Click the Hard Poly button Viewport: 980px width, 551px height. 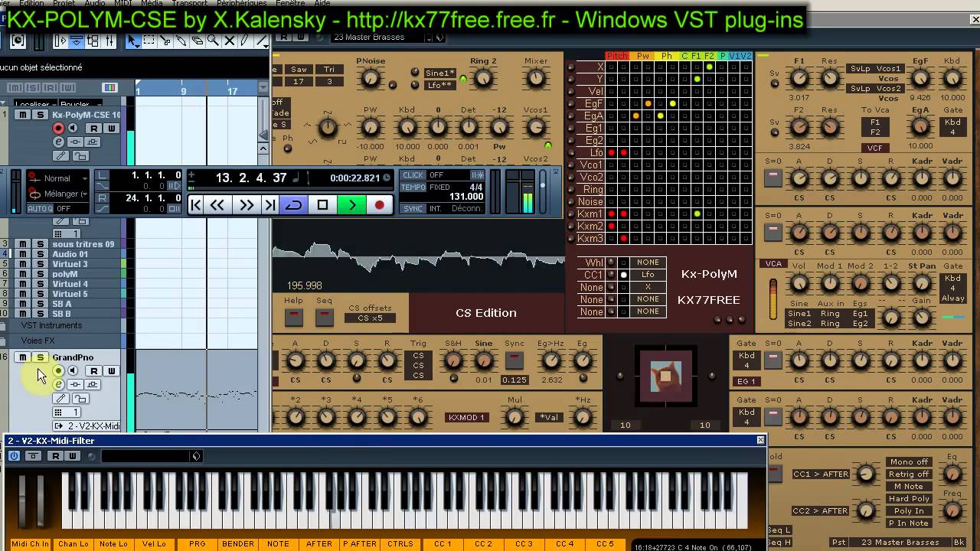pyautogui.click(x=909, y=499)
